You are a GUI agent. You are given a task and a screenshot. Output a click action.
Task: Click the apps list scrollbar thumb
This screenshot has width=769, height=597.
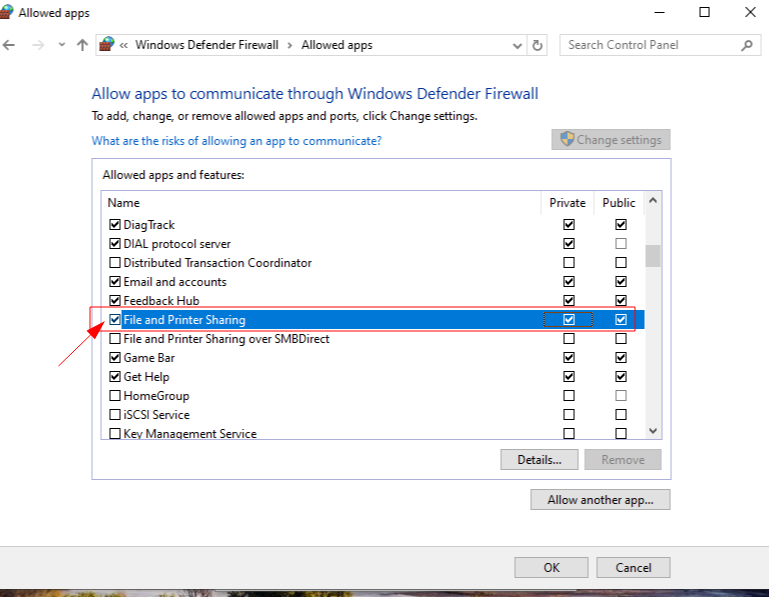(x=653, y=256)
